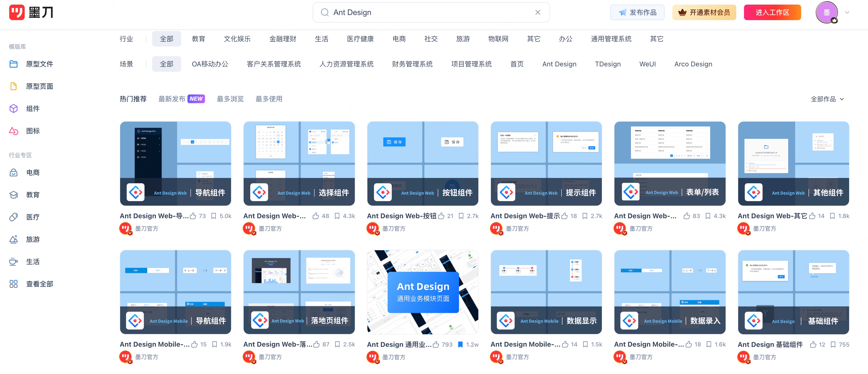
Task: Open 医疗 pill icon in sidebar
Action: pos(14,217)
